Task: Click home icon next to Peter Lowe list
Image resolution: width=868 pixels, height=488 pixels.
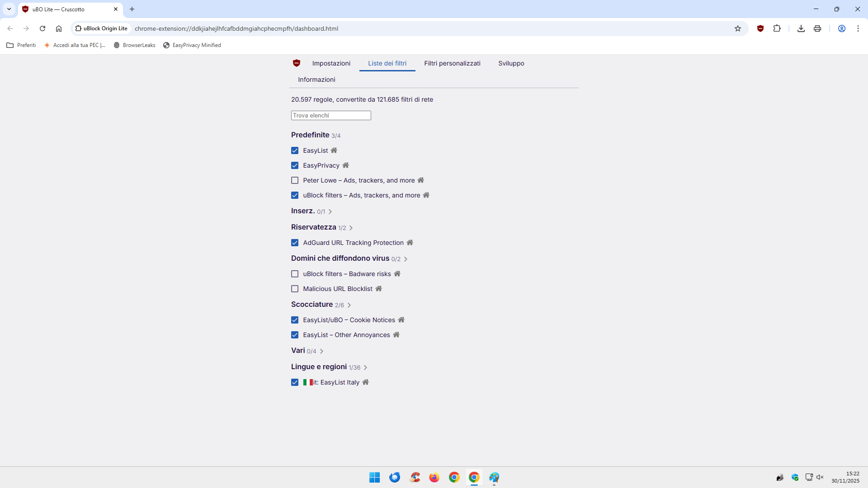Action: [x=421, y=180]
